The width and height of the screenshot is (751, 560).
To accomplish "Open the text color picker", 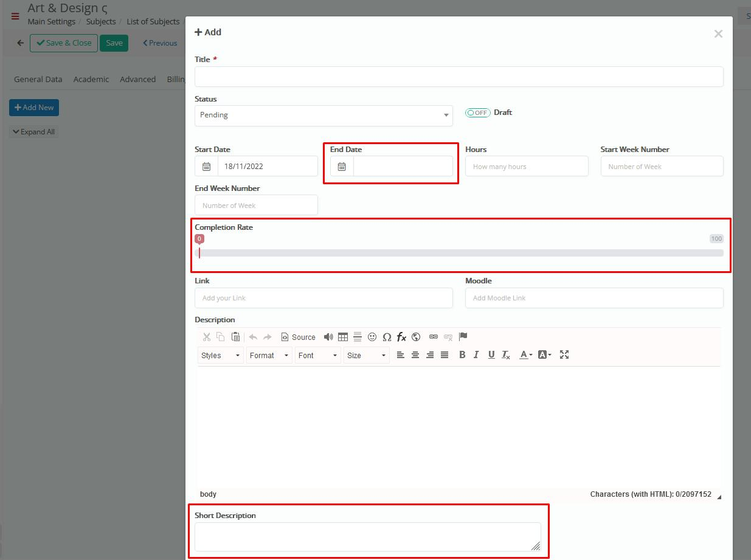I will click(525, 355).
